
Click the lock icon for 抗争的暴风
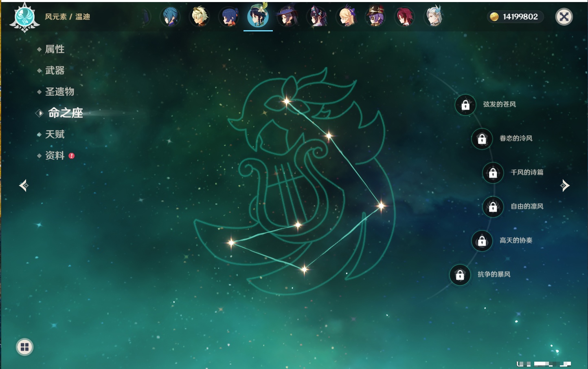(460, 275)
